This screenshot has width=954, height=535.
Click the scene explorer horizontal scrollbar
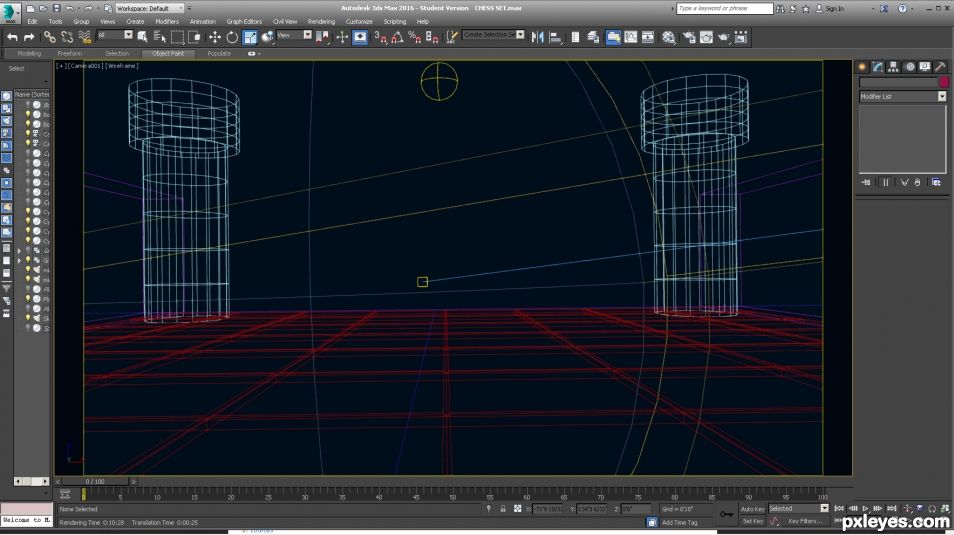pyautogui.click(x=31, y=481)
